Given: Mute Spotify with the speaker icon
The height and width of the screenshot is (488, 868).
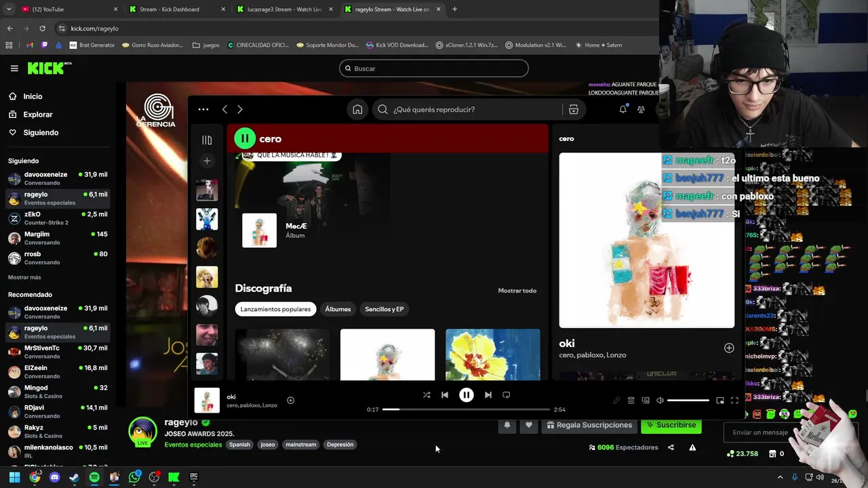Looking at the screenshot, I should (x=660, y=401).
